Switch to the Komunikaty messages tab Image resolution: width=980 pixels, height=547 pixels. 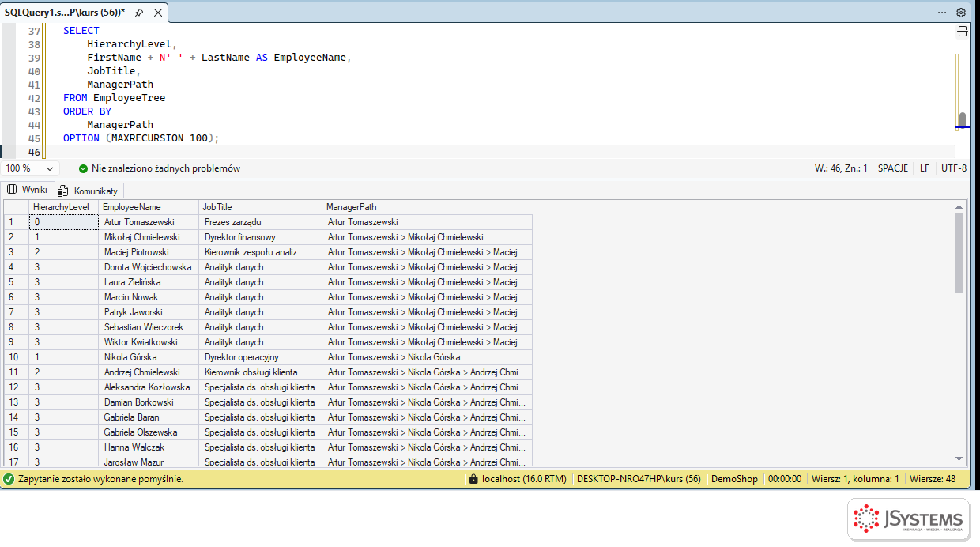88,191
